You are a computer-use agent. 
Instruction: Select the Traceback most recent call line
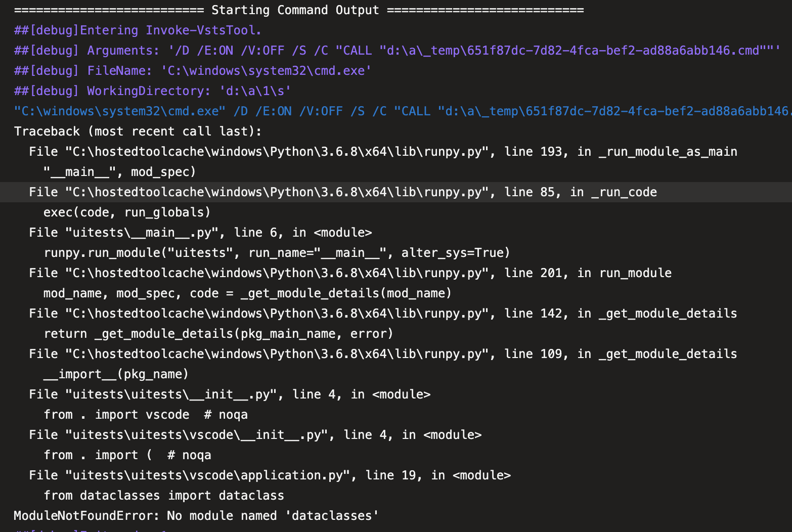pos(137,131)
